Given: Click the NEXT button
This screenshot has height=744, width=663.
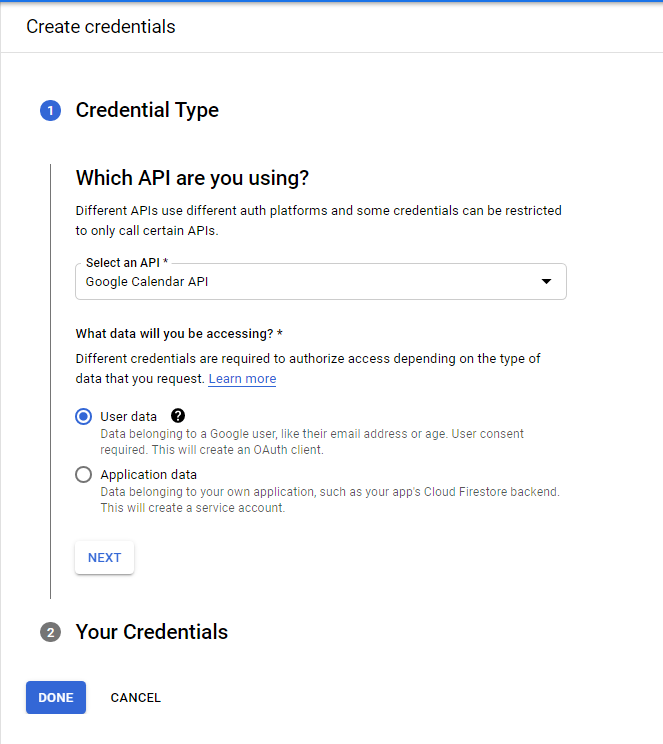Looking at the screenshot, I should tap(104, 558).
